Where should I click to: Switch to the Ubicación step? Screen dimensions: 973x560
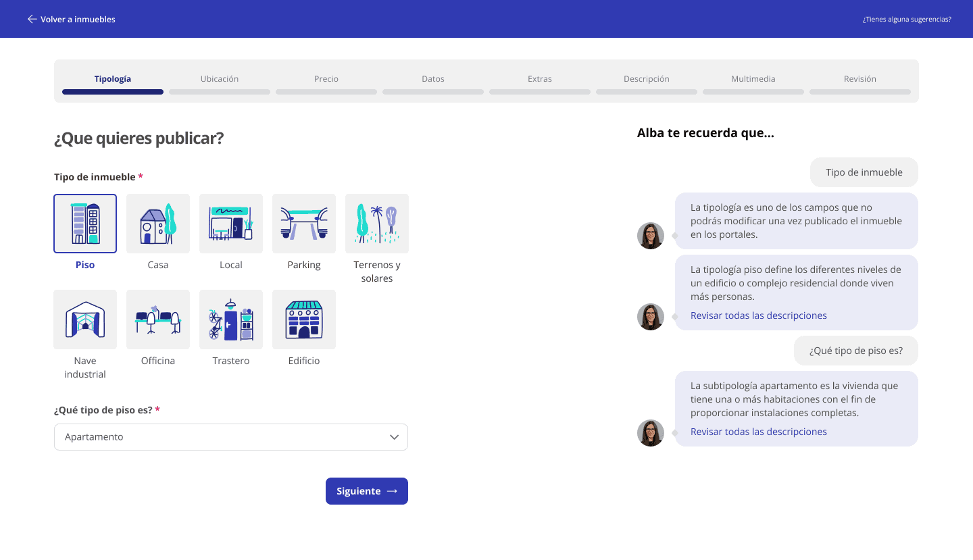220,79
